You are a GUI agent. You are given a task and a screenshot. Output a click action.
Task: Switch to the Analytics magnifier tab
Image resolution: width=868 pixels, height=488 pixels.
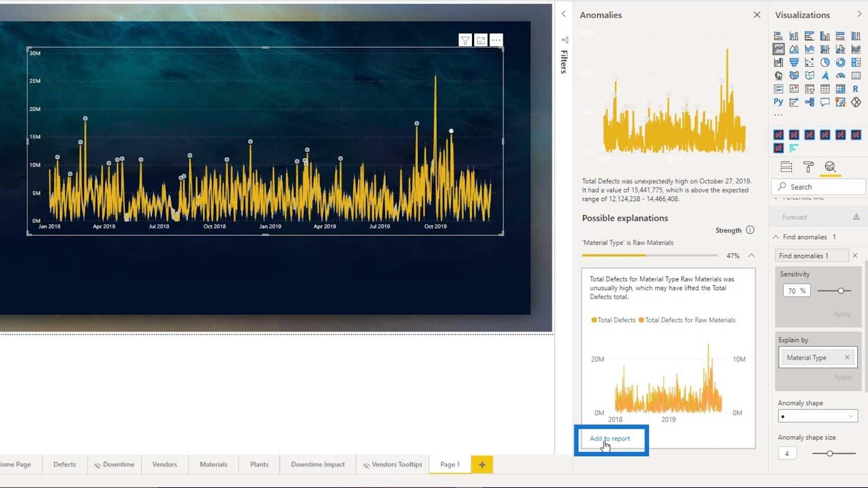[830, 166]
